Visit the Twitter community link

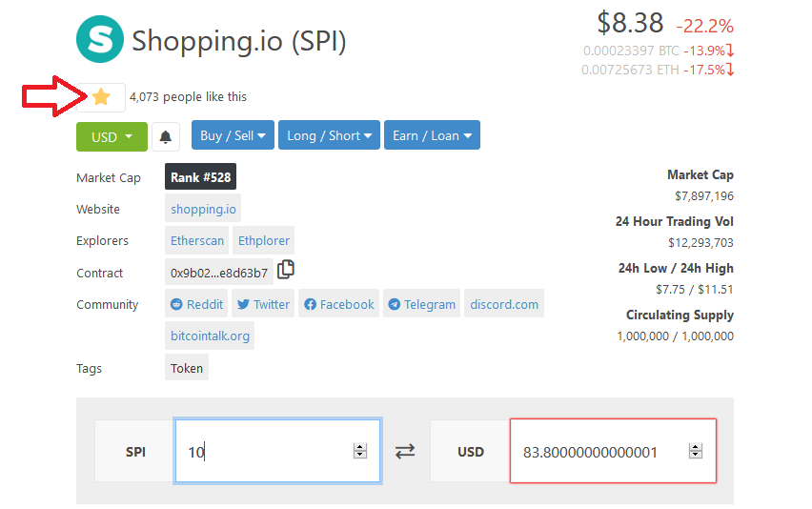pyautogui.click(x=263, y=304)
